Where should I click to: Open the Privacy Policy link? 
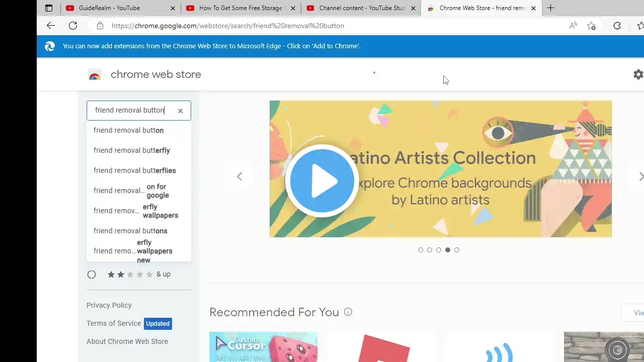click(109, 305)
